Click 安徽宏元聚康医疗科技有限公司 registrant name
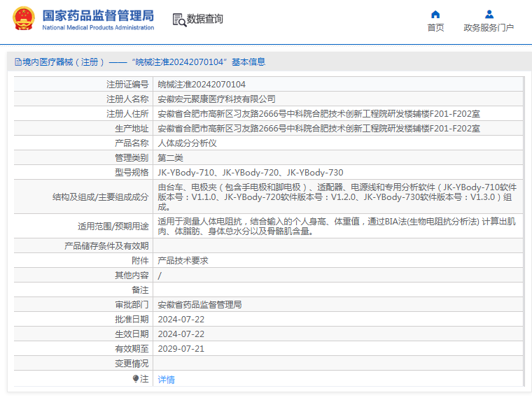The height and width of the screenshot is (400, 532). pyautogui.click(x=216, y=99)
